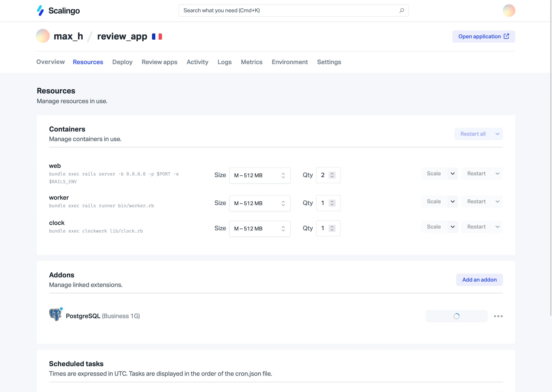Image resolution: width=552 pixels, height=392 pixels.
Task: Click the Open application button
Action: (480, 36)
